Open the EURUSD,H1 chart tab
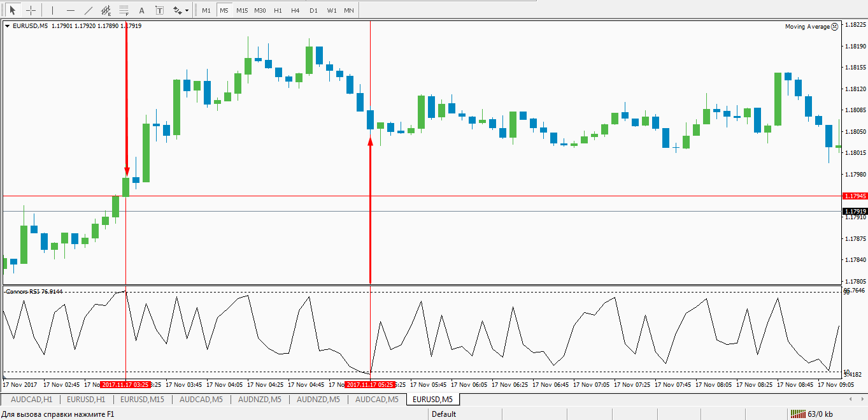This screenshot has width=868, height=420. tap(86, 400)
